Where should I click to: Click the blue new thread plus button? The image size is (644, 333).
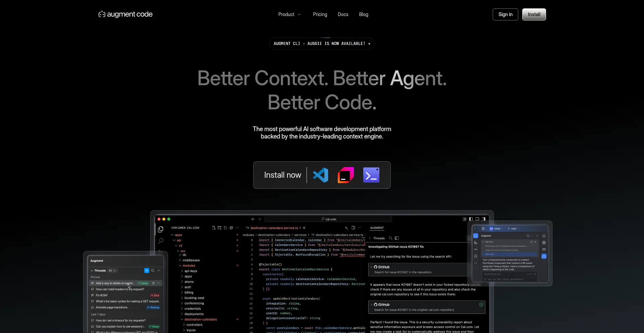[x=147, y=271]
